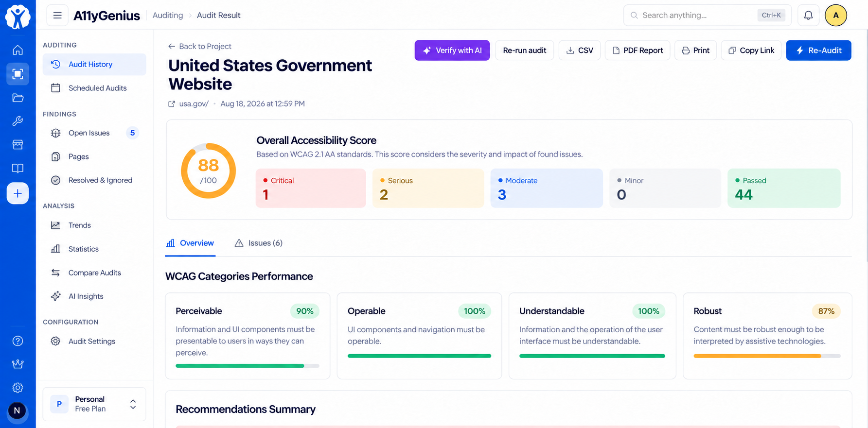Image resolution: width=868 pixels, height=428 pixels.
Task: Open the book documentation icon
Action: tap(18, 169)
